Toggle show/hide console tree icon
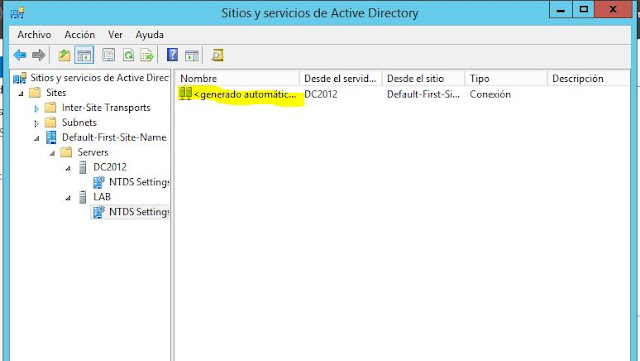Viewport: 640px width, 361px height. (x=84, y=55)
